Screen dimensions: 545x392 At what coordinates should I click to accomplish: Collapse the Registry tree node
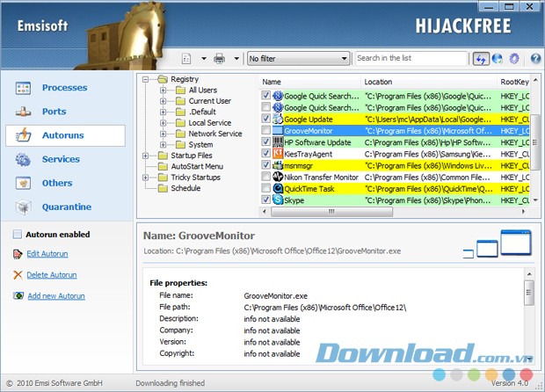[146, 80]
